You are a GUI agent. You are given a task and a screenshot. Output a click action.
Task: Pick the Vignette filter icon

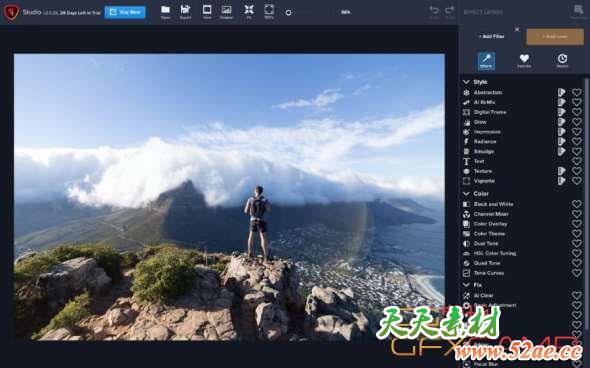tap(467, 181)
